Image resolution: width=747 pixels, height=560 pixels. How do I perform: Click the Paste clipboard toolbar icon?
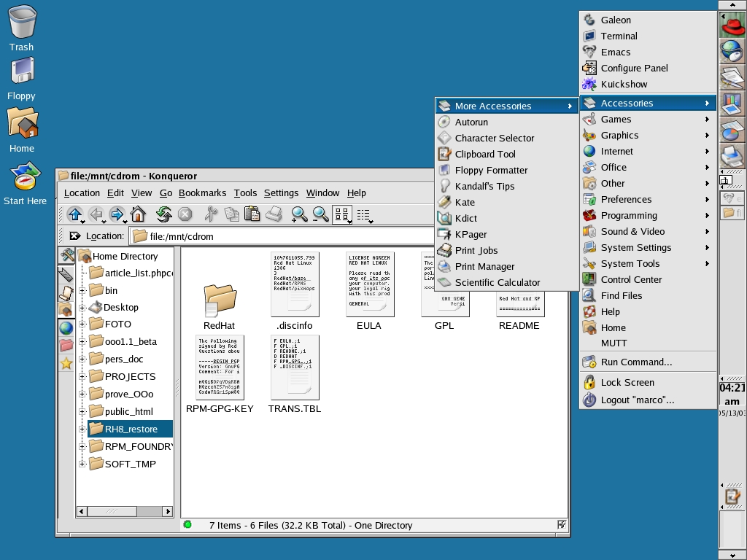tap(252, 214)
